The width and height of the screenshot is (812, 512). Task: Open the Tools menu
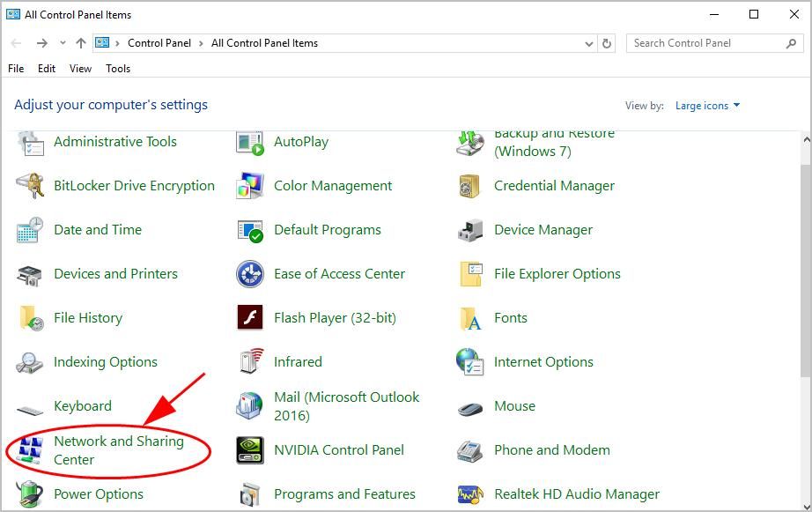coord(118,69)
